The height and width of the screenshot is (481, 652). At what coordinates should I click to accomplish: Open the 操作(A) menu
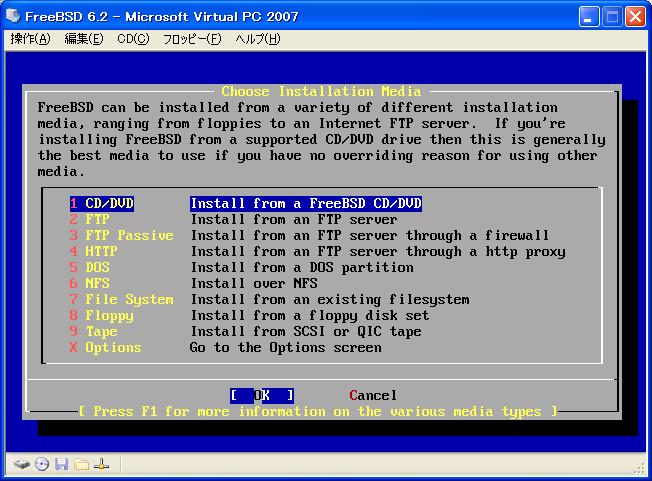pos(30,39)
